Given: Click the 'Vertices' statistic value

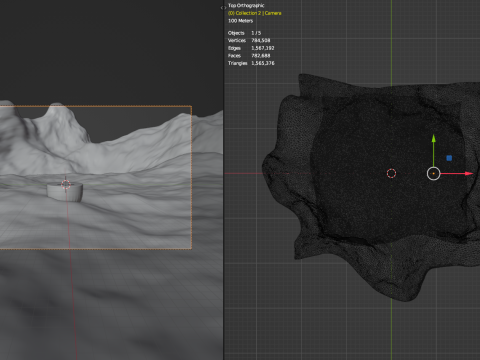Looking at the screenshot, I should [x=261, y=40].
